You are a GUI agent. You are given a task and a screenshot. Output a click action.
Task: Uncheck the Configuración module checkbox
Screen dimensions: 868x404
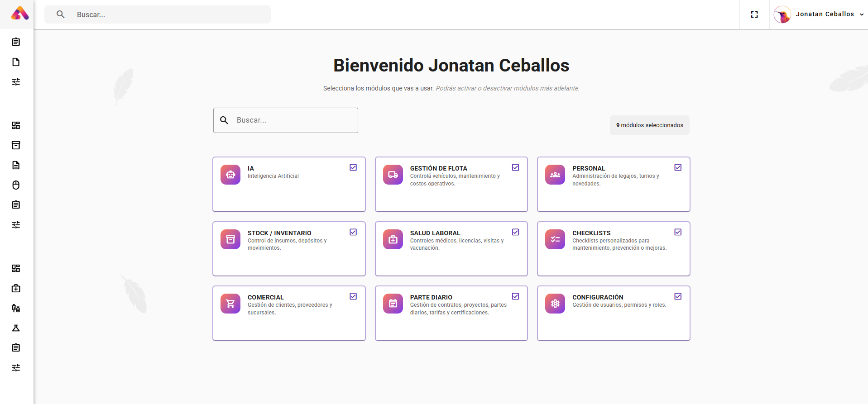coord(678,296)
